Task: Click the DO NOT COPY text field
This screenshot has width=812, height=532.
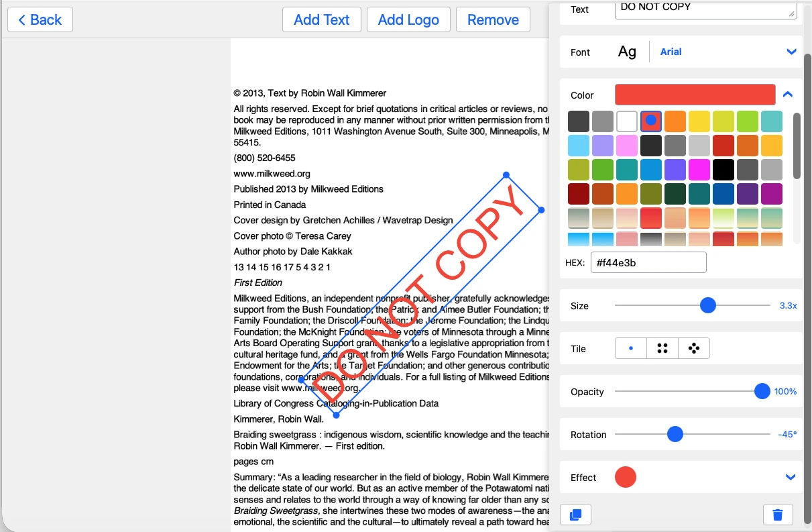Action: 705,10
